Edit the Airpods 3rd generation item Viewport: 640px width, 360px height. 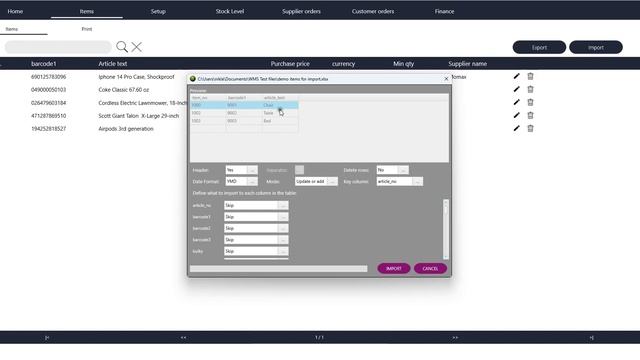[x=516, y=129]
